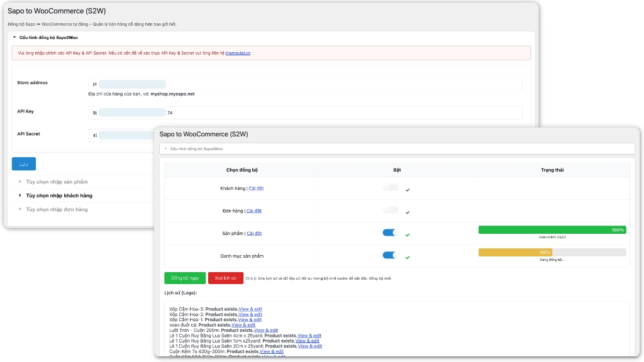Click the Danh mục sản phẩm row label
This screenshot has height=362, width=644.
tap(242, 256)
